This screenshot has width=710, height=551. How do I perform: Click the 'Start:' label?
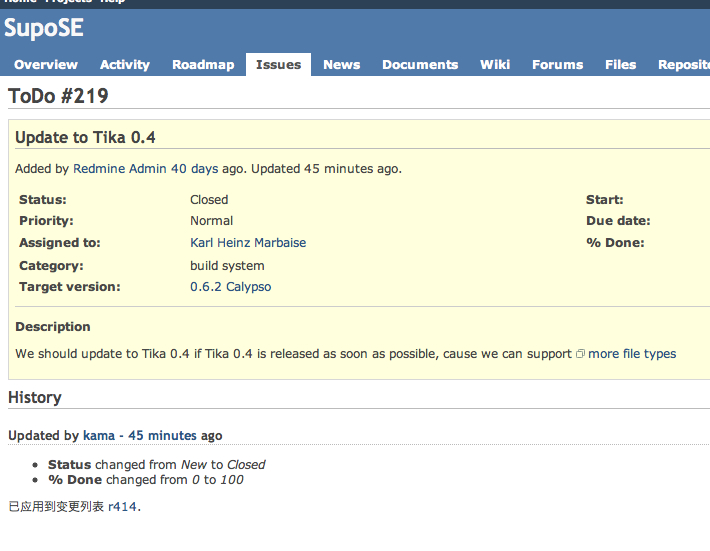click(x=604, y=200)
